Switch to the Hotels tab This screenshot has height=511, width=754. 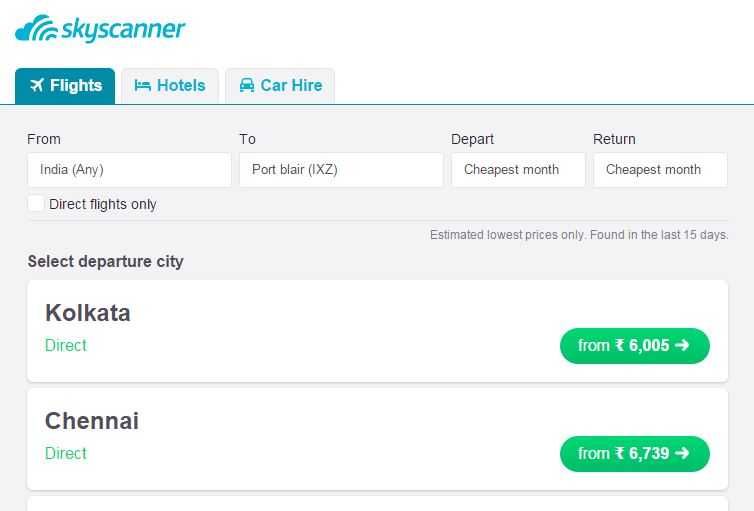[x=170, y=86]
